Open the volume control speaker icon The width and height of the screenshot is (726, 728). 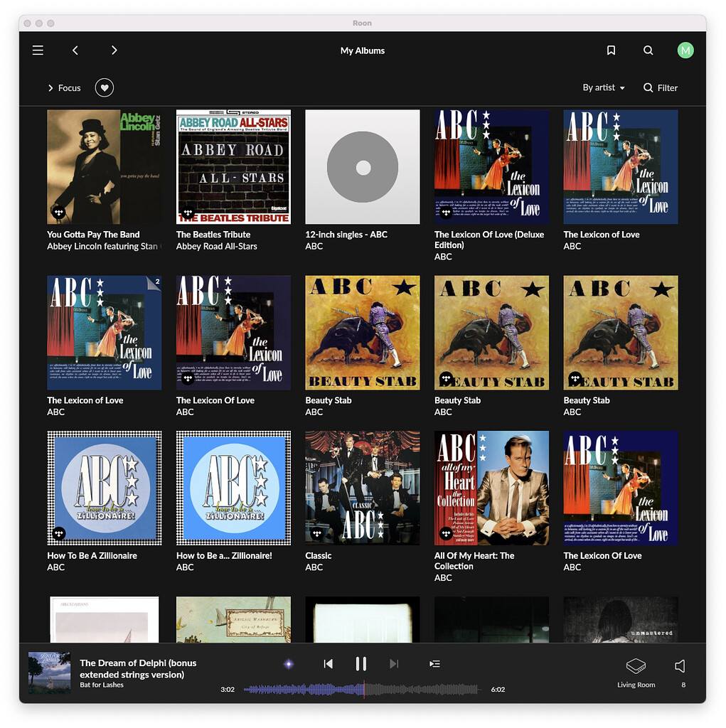(678, 665)
